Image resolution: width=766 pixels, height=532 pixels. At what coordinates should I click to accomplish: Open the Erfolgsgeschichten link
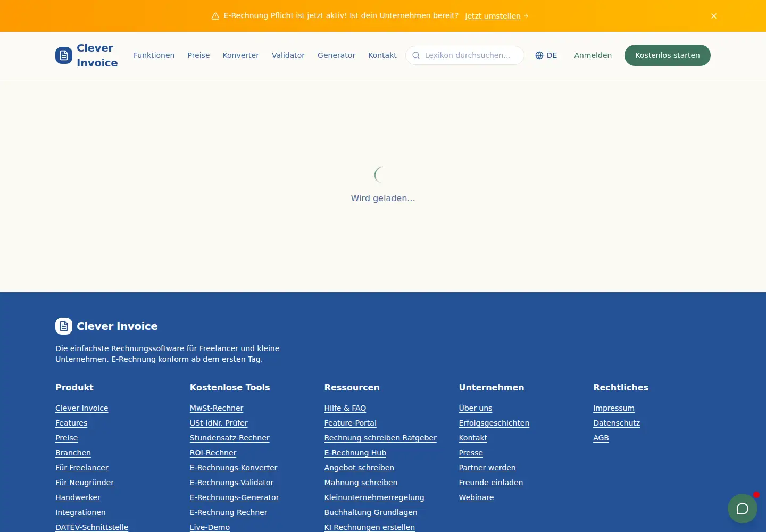(494, 423)
